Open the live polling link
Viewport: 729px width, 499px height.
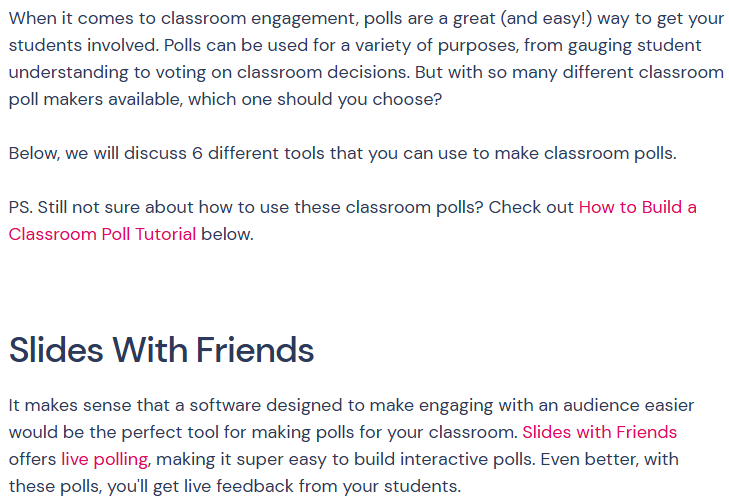pyautogui.click(x=105, y=459)
